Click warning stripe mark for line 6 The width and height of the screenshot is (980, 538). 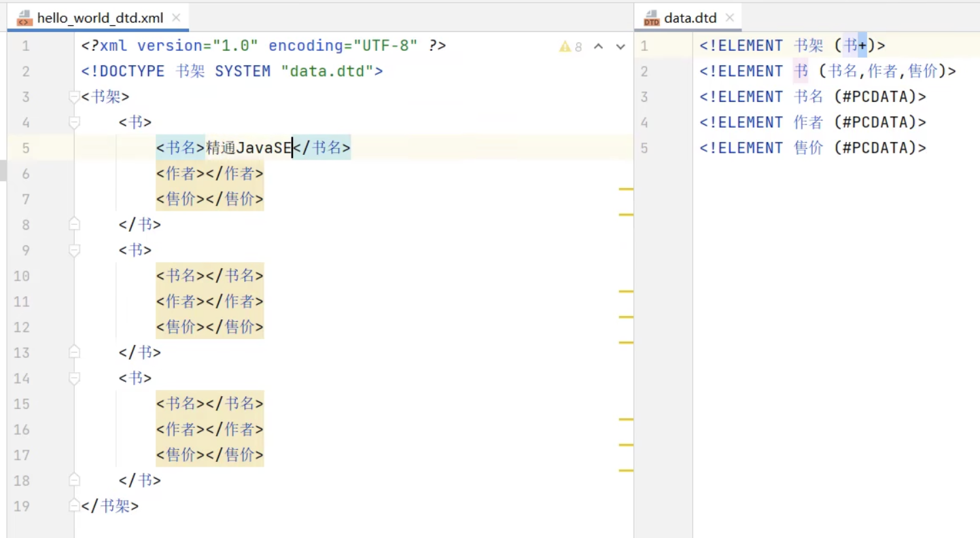coord(626,189)
